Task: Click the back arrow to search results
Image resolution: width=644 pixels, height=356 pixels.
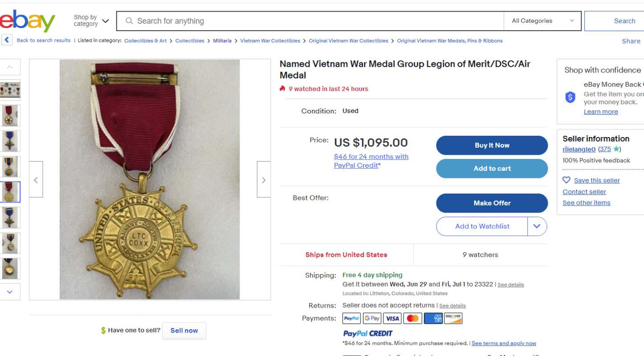Action: pyautogui.click(x=7, y=40)
